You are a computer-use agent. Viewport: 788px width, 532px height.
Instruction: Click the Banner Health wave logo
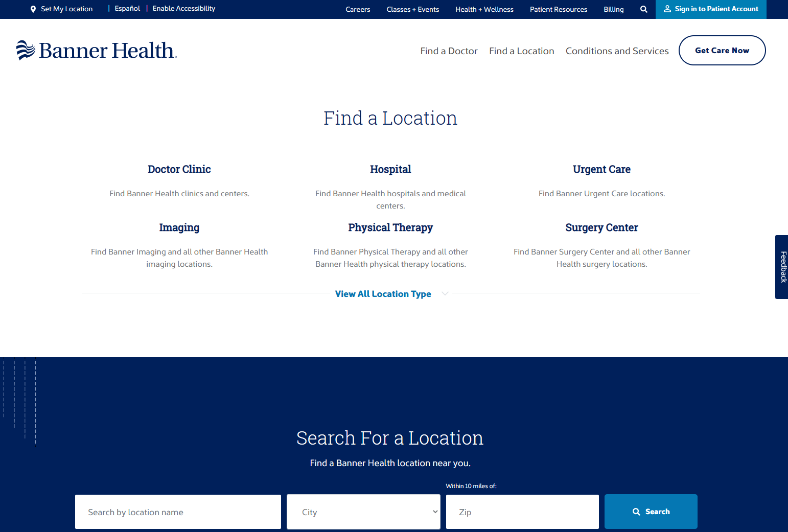point(26,49)
